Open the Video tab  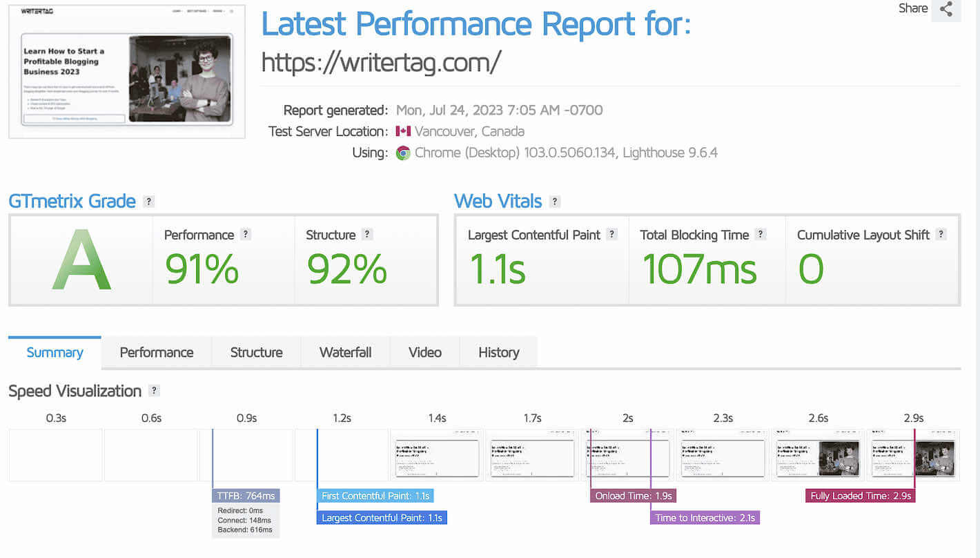tap(425, 352)
